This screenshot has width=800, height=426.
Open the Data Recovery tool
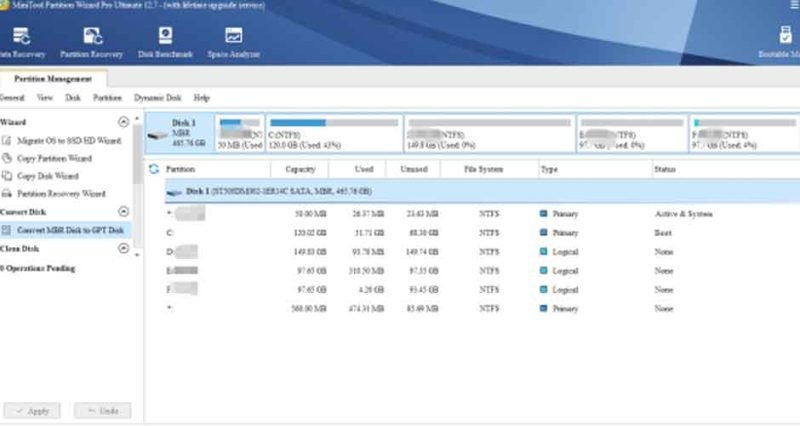[x=22, y=43]
